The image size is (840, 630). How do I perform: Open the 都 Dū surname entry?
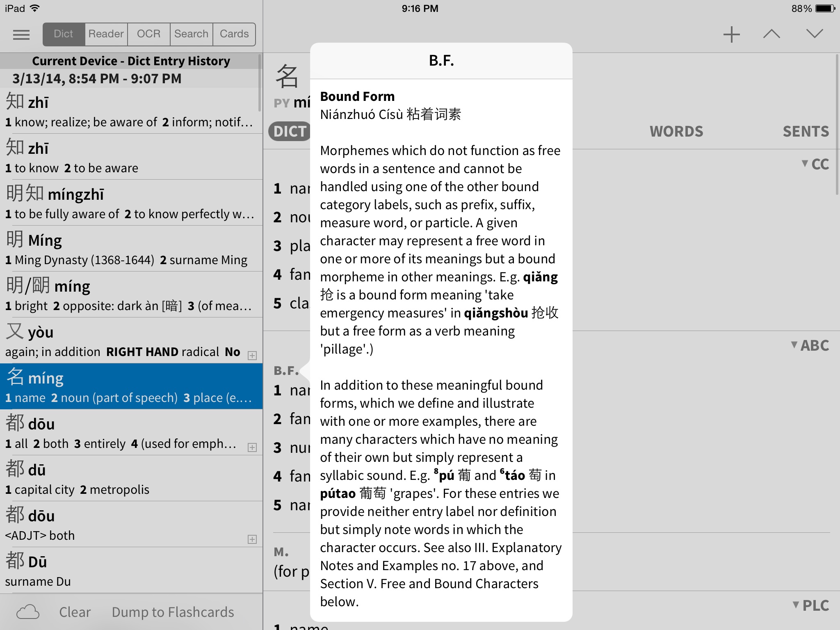pyautogui.click(x=131, y=570)
